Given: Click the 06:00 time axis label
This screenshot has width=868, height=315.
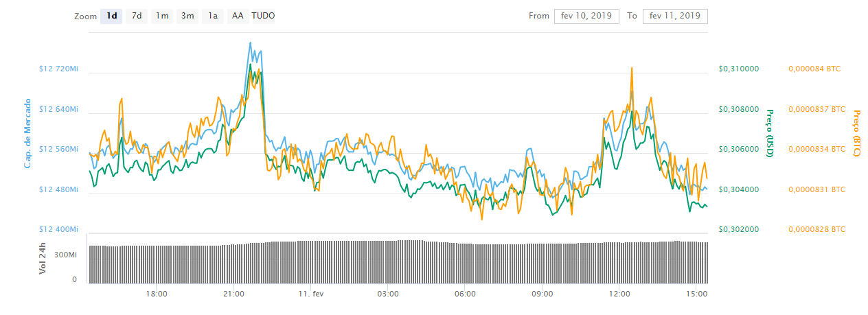Looking at the screenshot, I should coord(465,294).
